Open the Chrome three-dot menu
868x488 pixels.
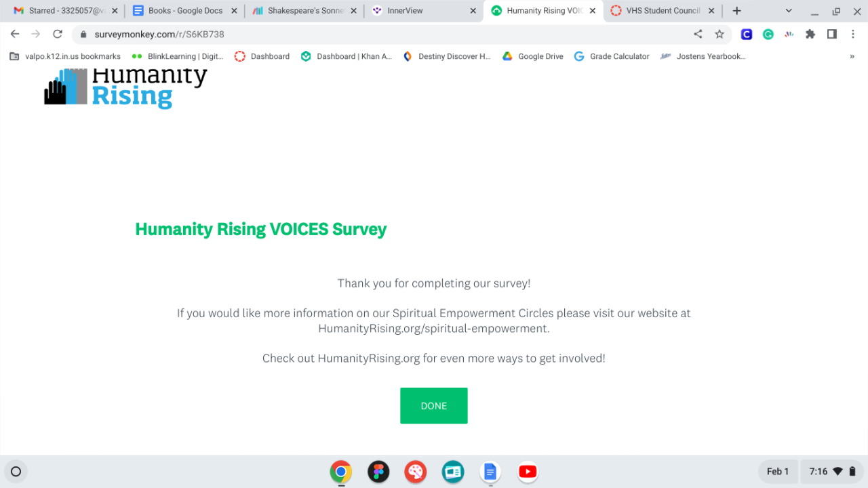[853, 35]
